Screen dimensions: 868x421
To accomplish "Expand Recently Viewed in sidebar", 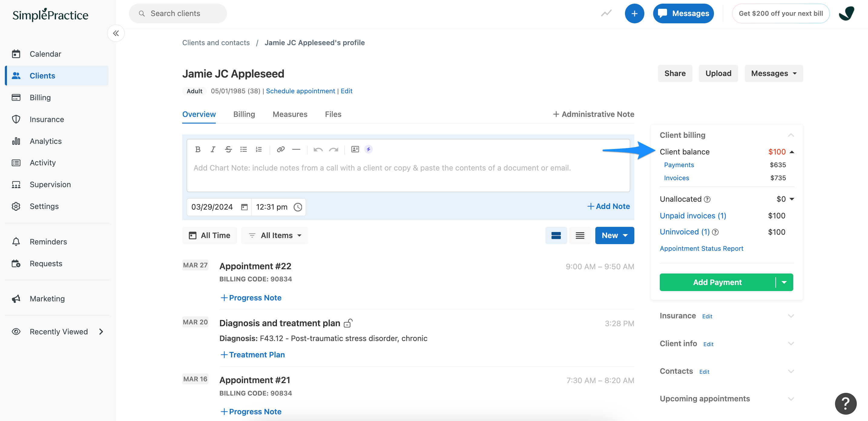I will point(57,332).
